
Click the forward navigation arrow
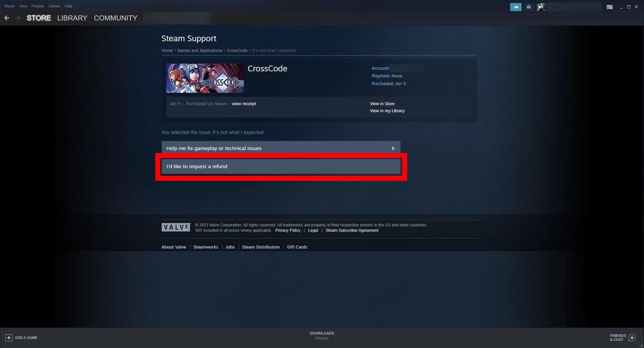[x=18, y=18]
